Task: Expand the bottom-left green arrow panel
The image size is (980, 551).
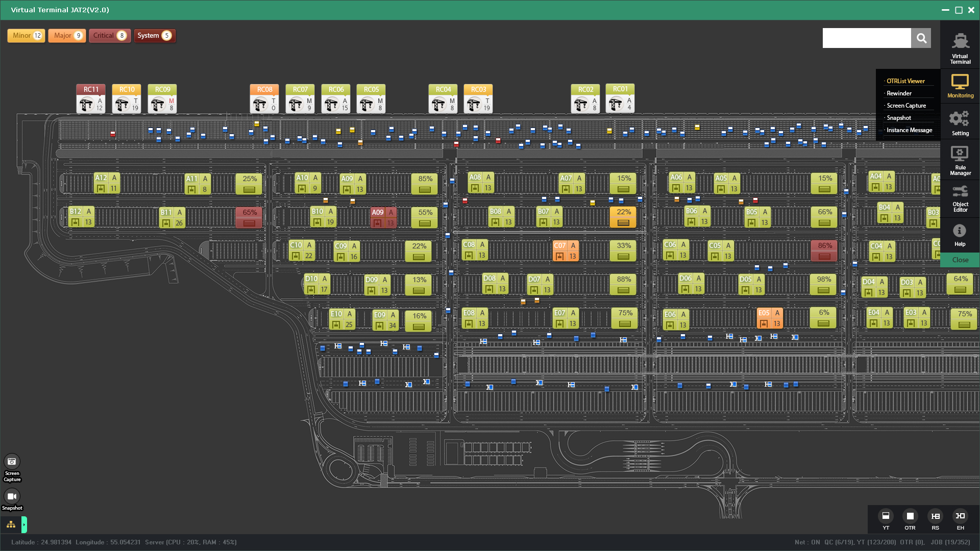Action: (24, 524)
